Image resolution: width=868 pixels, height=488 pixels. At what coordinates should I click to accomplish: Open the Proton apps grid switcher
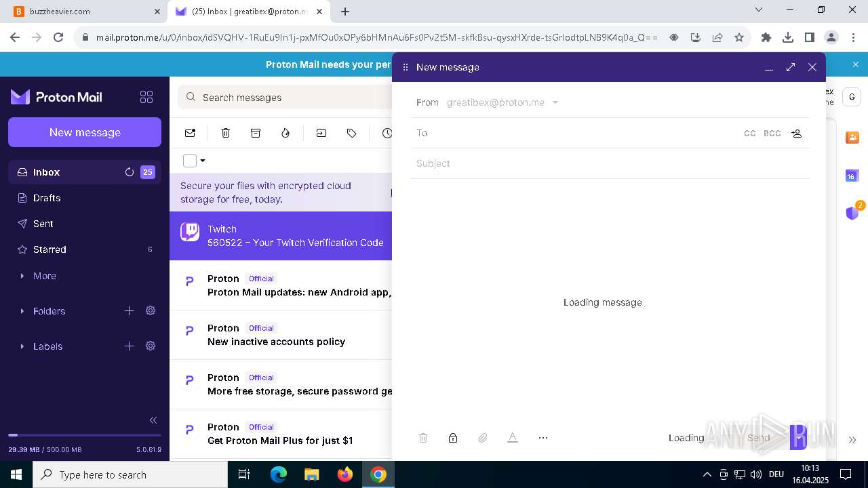tap(146, 97)
